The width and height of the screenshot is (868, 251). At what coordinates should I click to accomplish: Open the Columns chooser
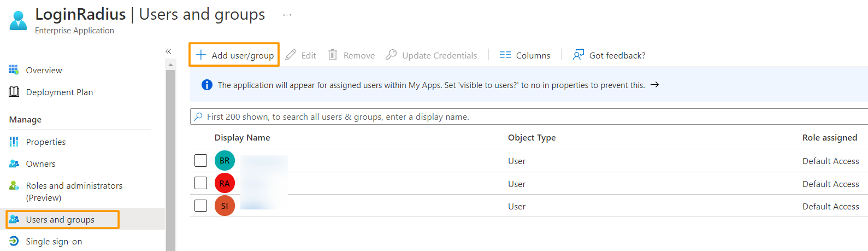click(525, 55)
